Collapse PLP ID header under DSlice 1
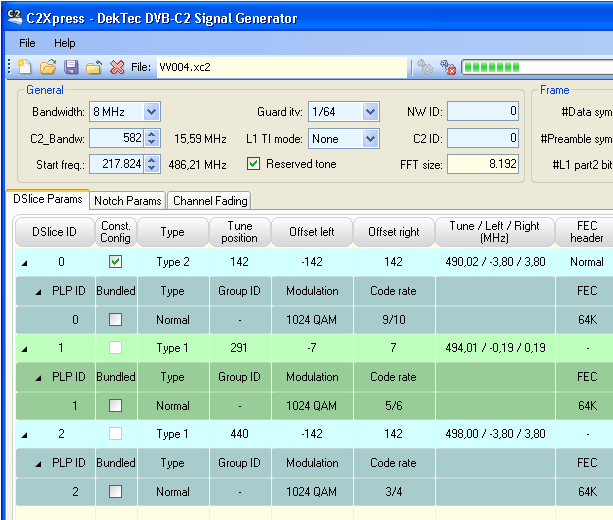This screenshot has width=613, height=520. tap(38, 378)
